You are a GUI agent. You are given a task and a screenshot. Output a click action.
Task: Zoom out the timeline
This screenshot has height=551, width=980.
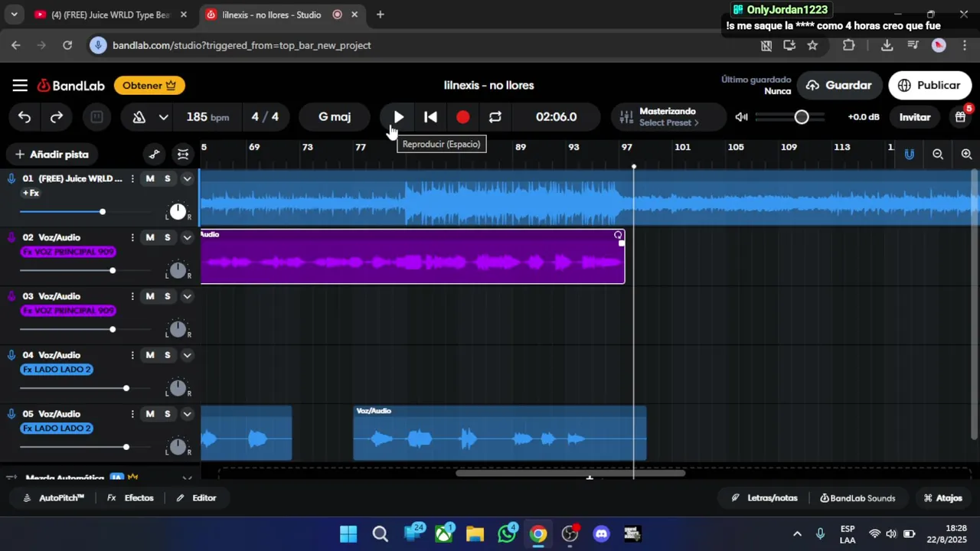(x=938, y=155)
